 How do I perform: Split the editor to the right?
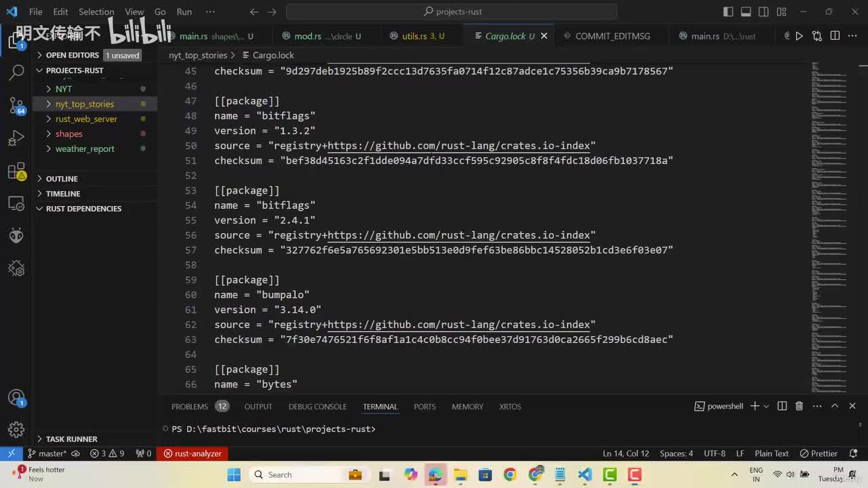tap(835, 36)
